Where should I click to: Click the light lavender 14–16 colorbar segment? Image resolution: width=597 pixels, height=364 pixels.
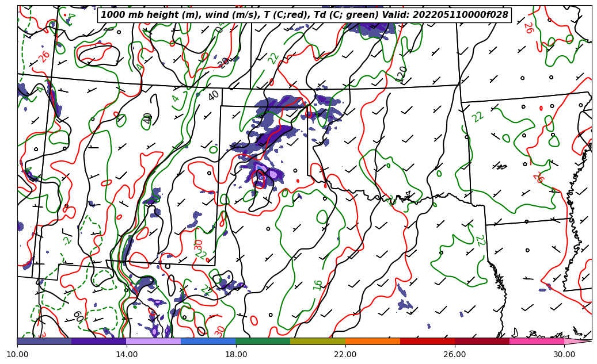tap(153, 341)
